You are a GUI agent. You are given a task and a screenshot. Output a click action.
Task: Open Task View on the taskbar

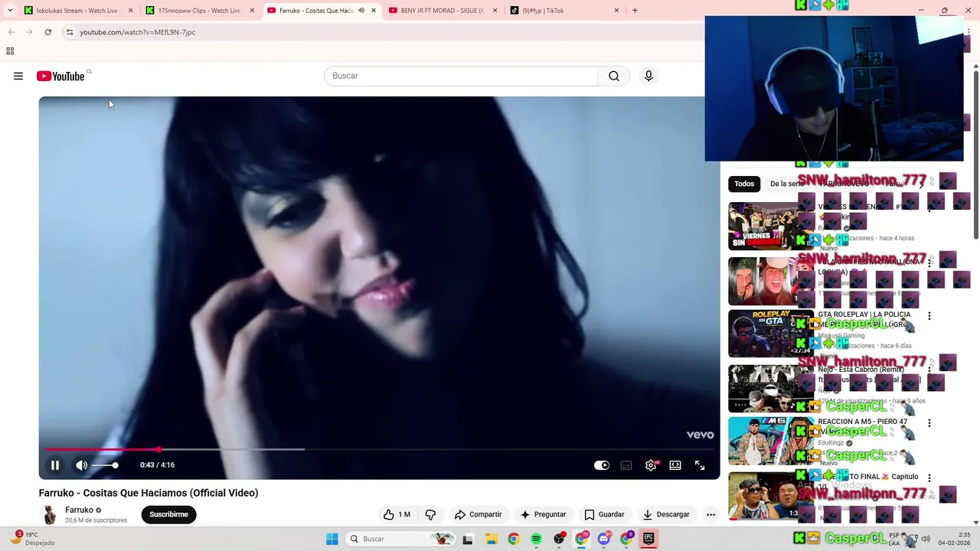(x=468, y=539)
